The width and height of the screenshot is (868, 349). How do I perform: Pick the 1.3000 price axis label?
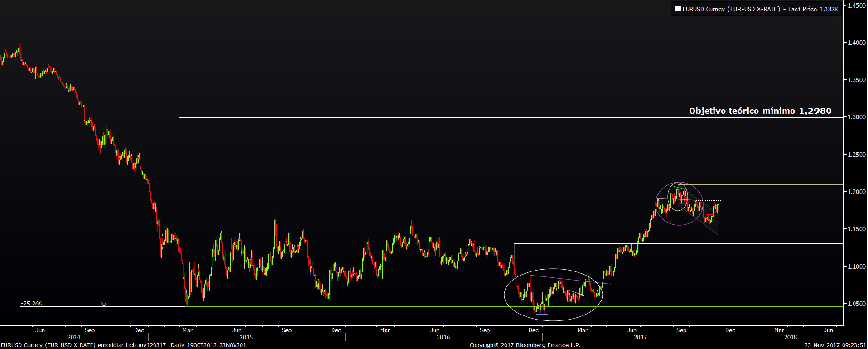pyautogui.click(x=857, y=117)
